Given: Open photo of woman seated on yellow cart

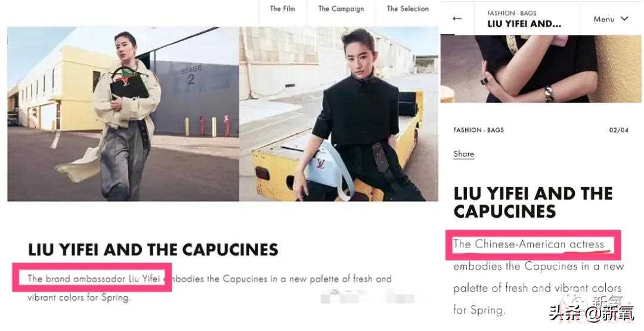Looking at the screenshot, I should pyautogui.click(x=339, y=114).
